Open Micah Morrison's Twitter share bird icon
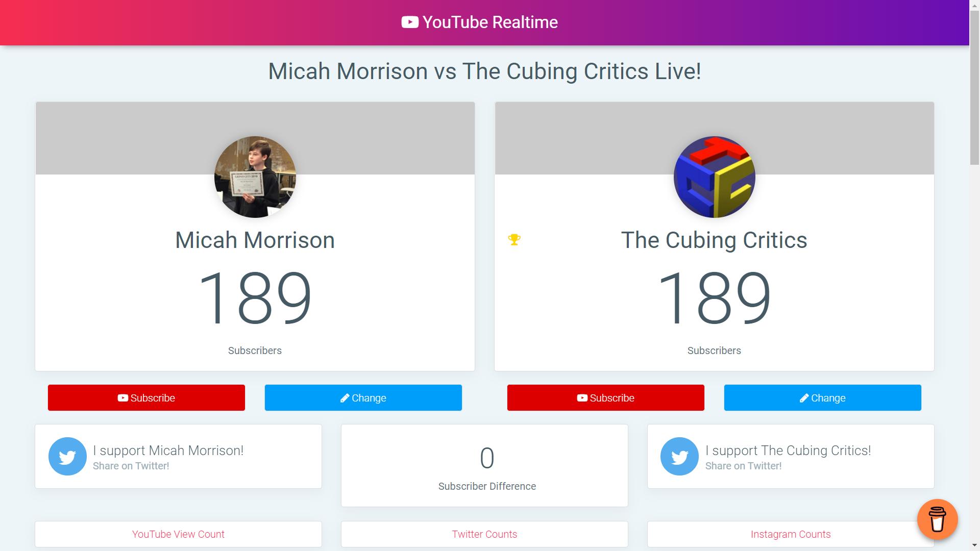The width and height of the screenshot is (980, 551). (67, 457)
